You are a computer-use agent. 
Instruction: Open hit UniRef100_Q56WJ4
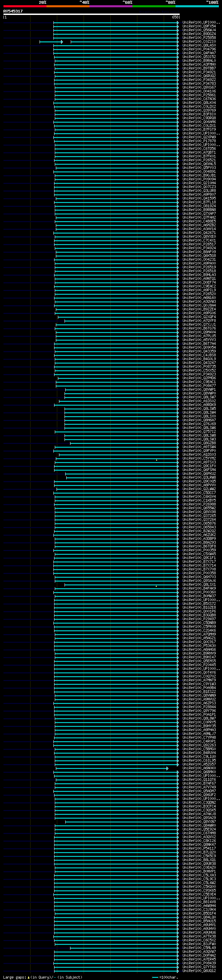(x=199, y=30)
